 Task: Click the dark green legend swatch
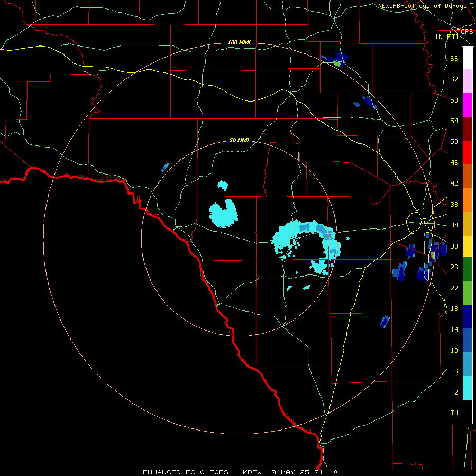point(467,269)
